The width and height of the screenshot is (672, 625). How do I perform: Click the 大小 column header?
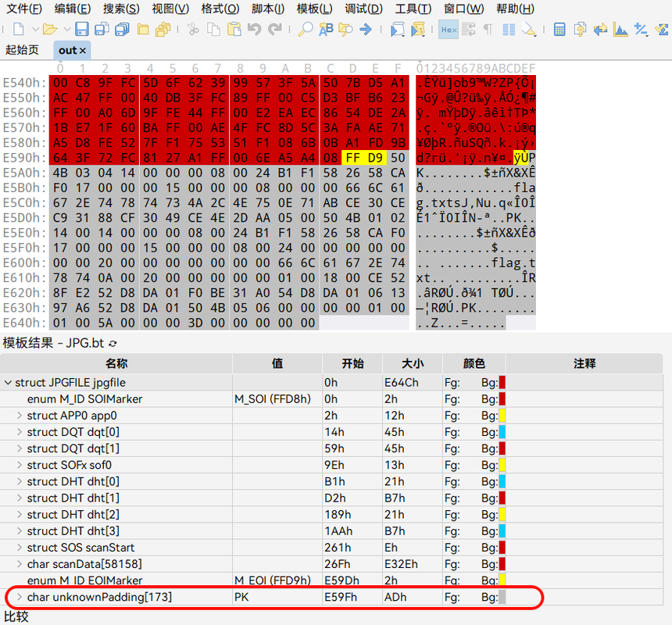point(413,364)
